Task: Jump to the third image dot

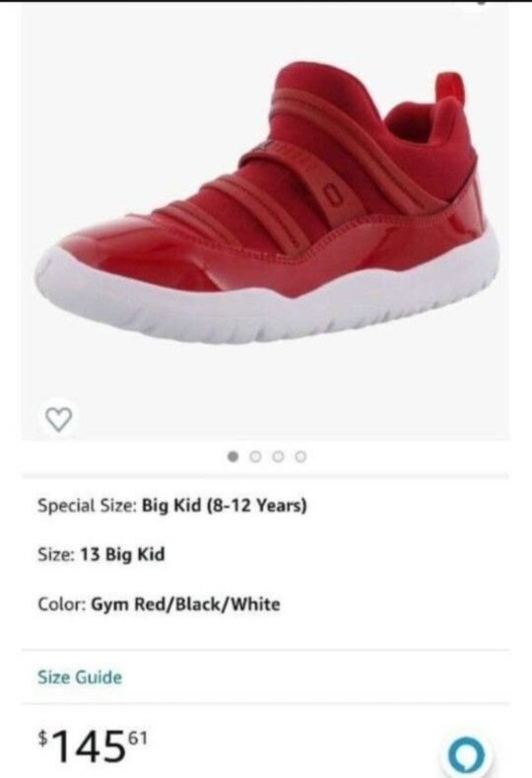Action: 278,456
